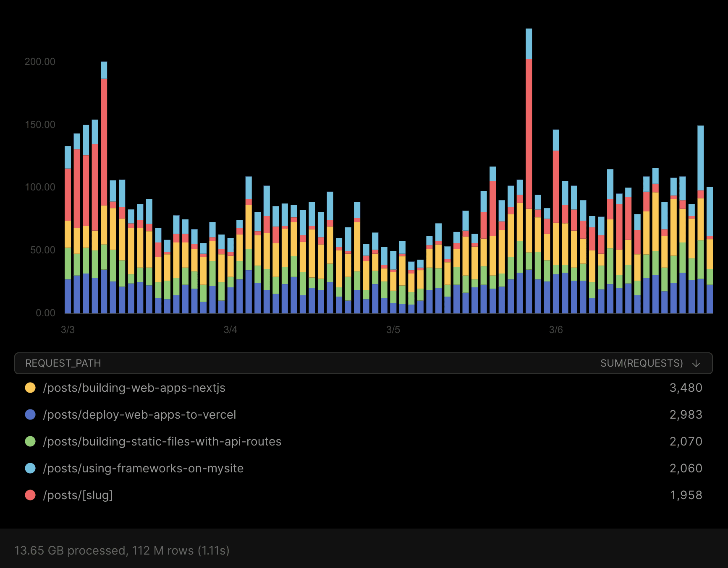Click the tallest red spike bar near 3/6
Image resolution: width=728 pixels, height=568 pixels.
[529, 126]
